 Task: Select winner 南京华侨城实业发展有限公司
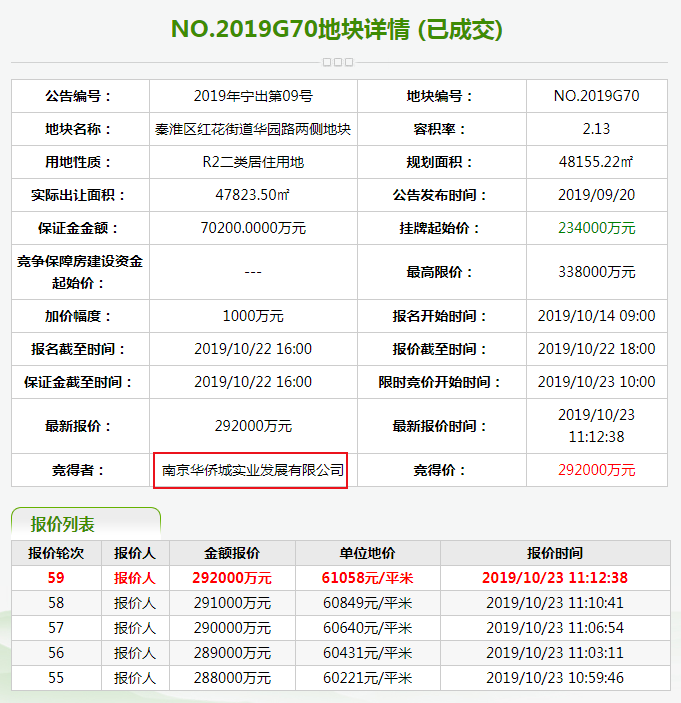pyautogui.click(x=253, y=470)
